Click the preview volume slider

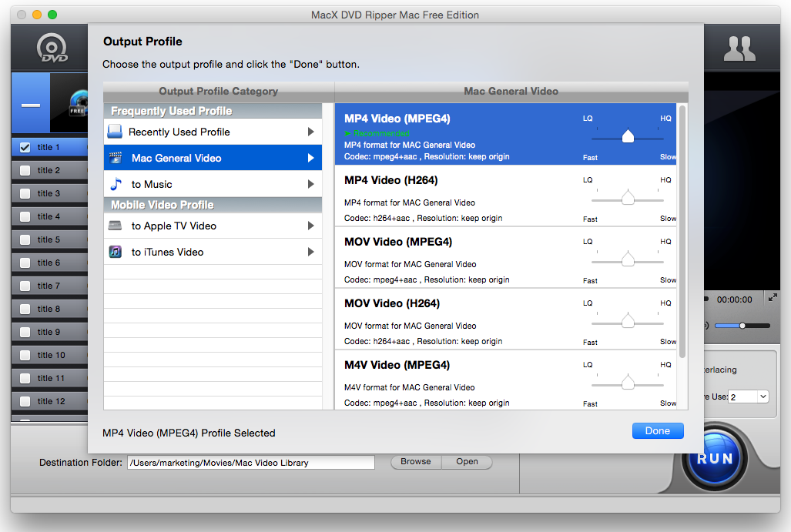(742, 326)
